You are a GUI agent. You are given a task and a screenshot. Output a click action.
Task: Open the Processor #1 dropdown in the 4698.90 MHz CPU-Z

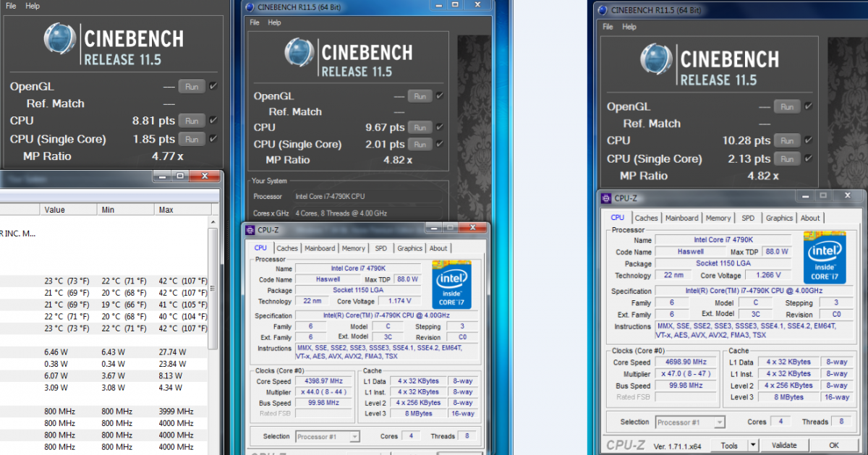(x=689, y=422)
